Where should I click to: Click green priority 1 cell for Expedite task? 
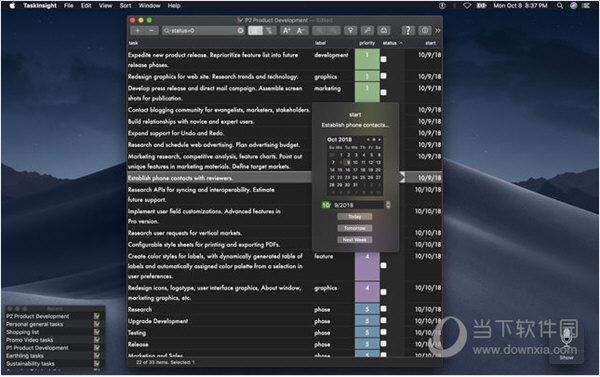367,59
